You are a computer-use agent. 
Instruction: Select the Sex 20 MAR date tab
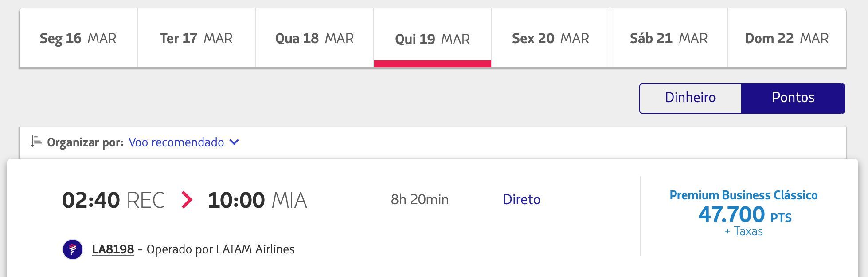pos(551,38)
